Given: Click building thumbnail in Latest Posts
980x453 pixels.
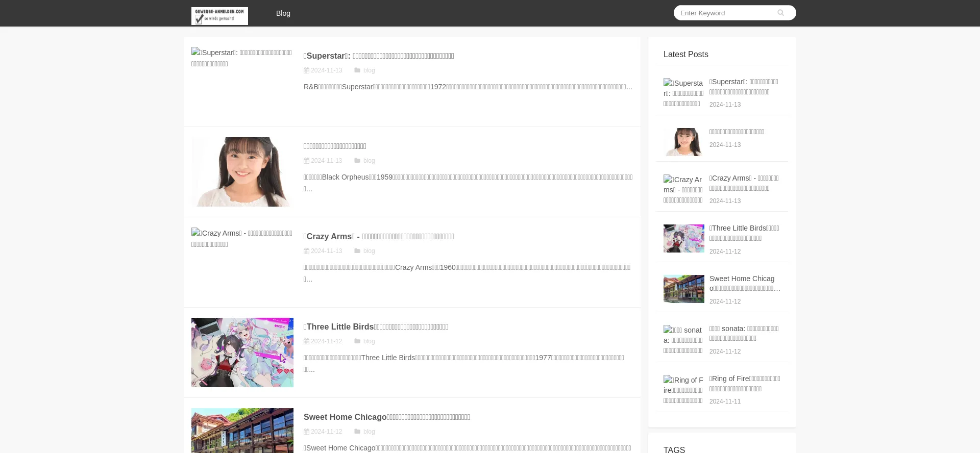Looking at the screenshot, I should (684, 289).
